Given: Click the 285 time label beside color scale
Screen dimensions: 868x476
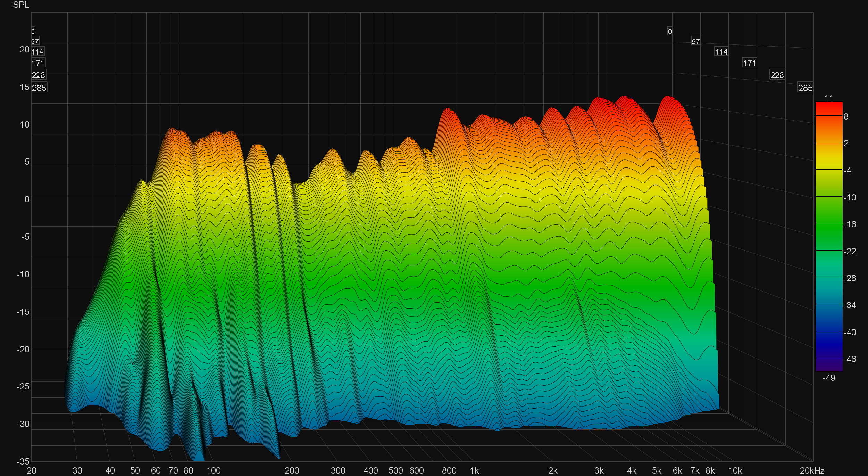Looking at the screenshot, I should click(x=805, y=88).
